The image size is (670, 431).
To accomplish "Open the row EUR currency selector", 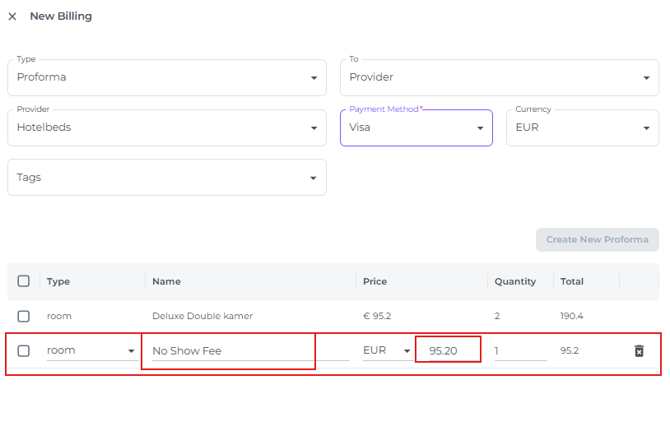I will [386, 351].
